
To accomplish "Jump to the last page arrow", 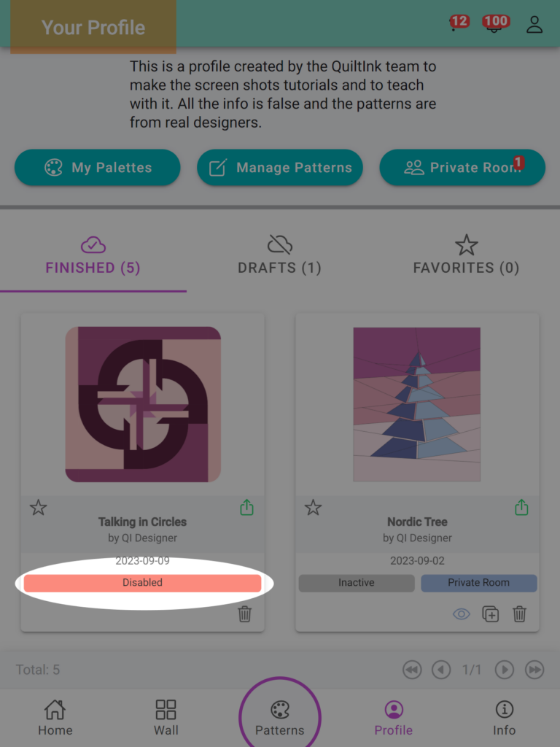I will (x=534, y=670).
